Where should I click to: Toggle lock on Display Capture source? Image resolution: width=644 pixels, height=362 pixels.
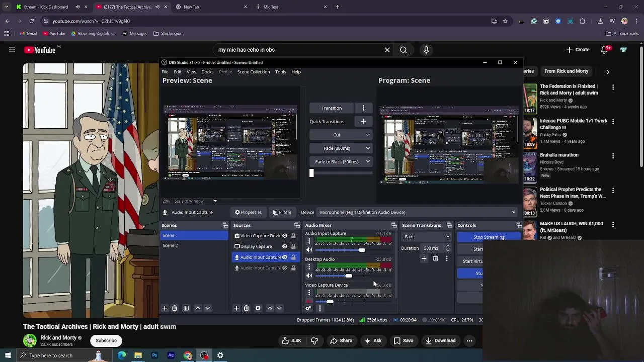click(x=293, y=246)
